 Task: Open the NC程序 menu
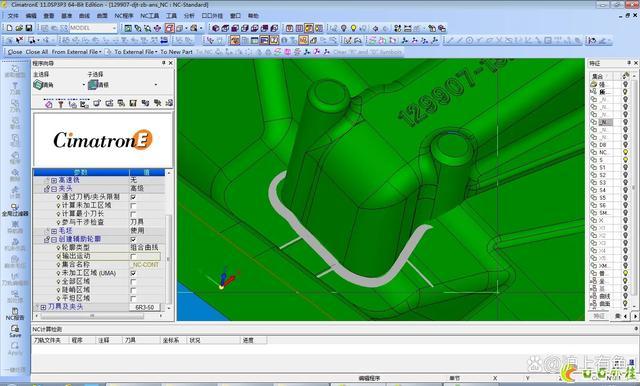[x=124, y=16]
